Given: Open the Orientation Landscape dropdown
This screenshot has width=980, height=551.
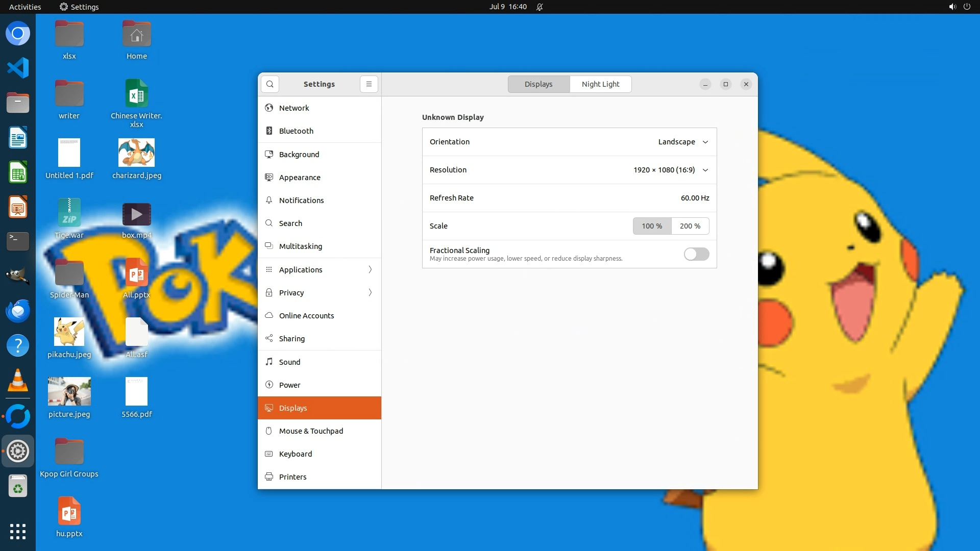Looking at the screenshot, I should [682, 142].
